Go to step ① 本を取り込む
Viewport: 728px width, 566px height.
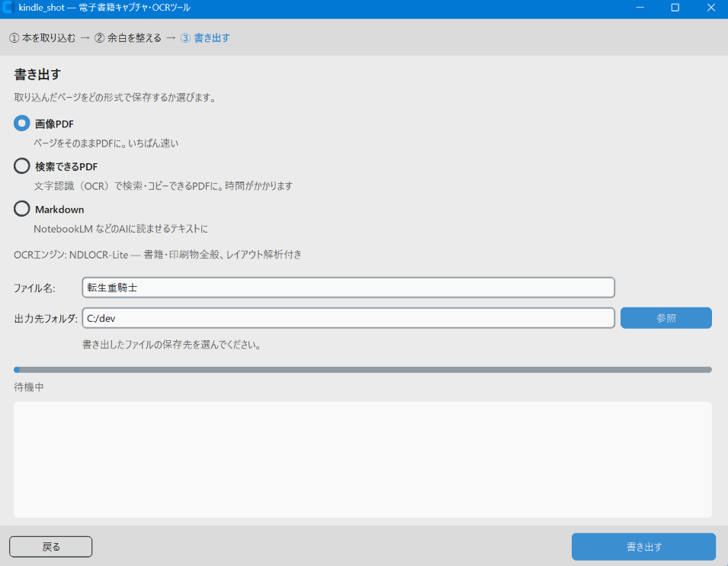point(42,37)
